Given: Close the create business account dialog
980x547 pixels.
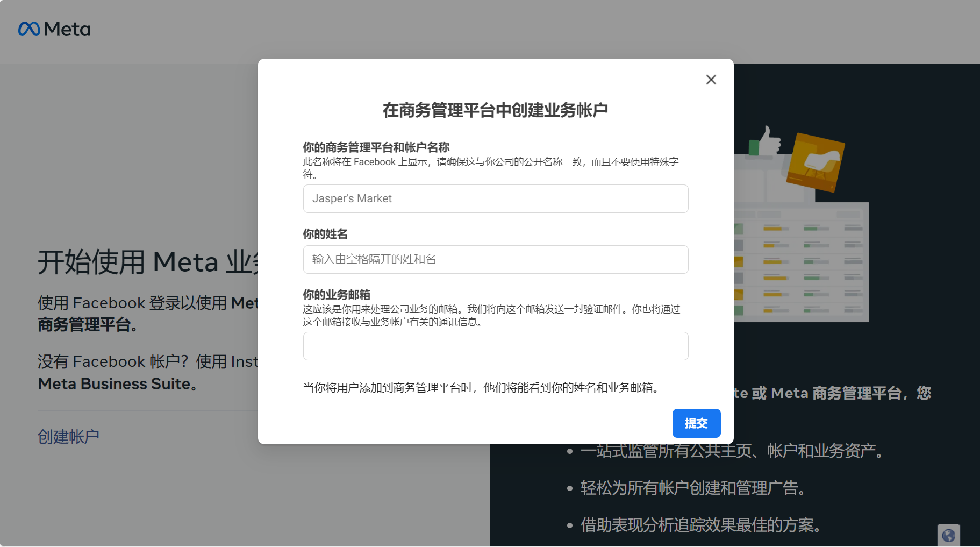Looking at the screenshot, I should click(x=711, y=80).
